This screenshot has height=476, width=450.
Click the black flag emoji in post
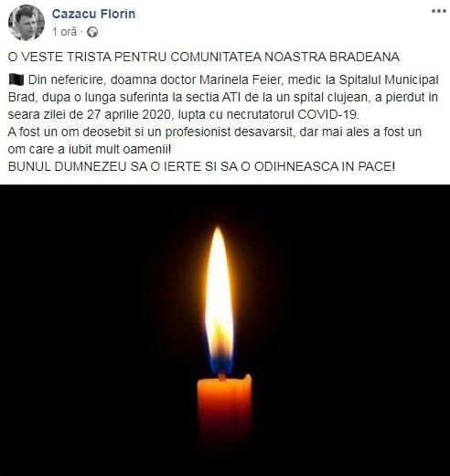(16, 80)
